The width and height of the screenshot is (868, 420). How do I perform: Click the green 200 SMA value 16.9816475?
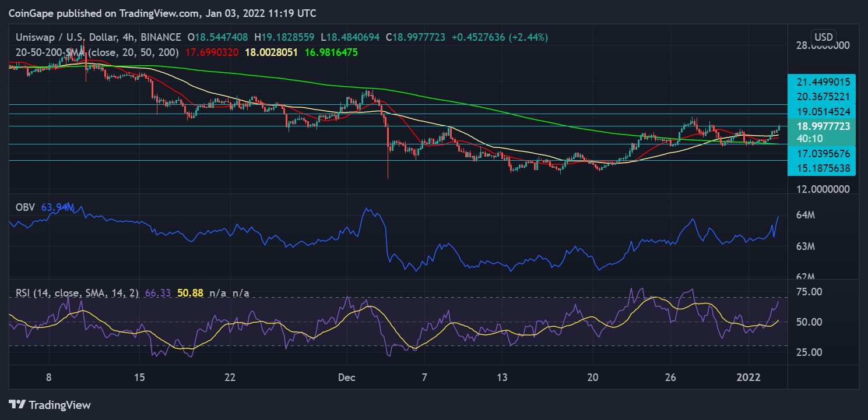[x=331, y=52]
